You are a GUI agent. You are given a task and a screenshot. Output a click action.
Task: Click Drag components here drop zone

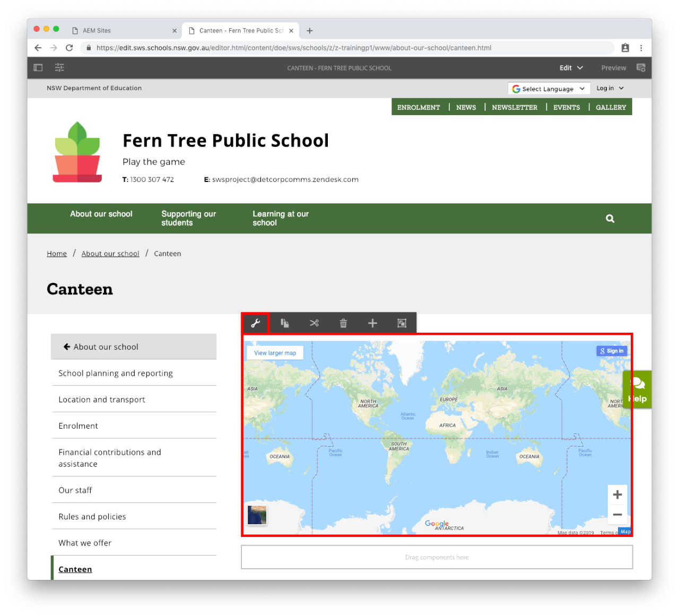(x=437, y=557)
